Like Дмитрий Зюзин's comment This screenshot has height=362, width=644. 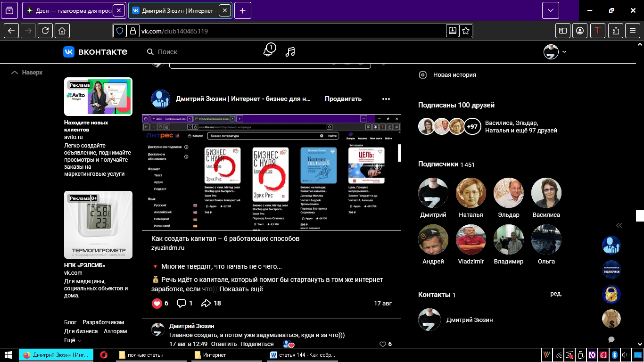point(383,344)
